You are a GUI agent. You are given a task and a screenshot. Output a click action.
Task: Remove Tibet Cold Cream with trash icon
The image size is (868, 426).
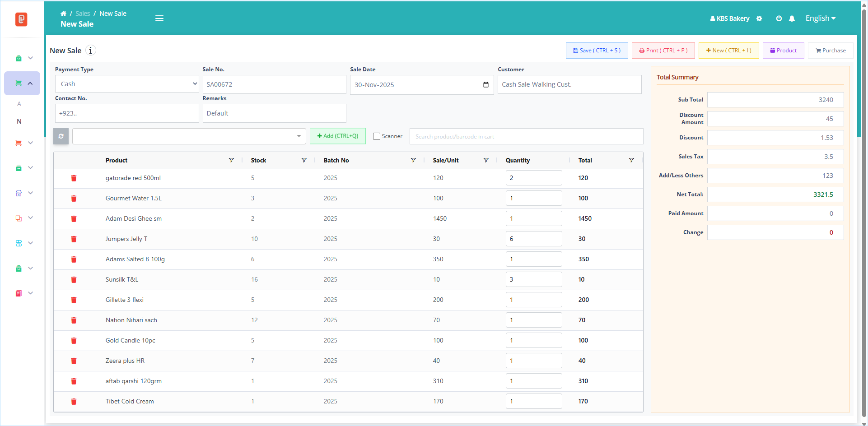pos(74,402)
